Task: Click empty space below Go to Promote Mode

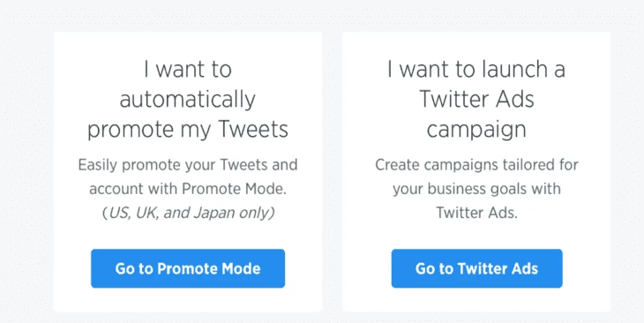Action: pyautogui.click(x=188, y=300)
